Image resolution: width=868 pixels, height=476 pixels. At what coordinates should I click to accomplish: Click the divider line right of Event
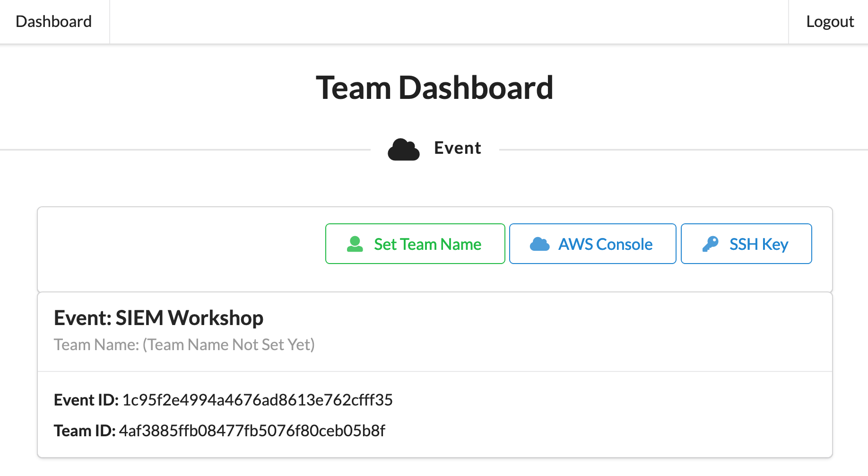(x=683, y=150)
